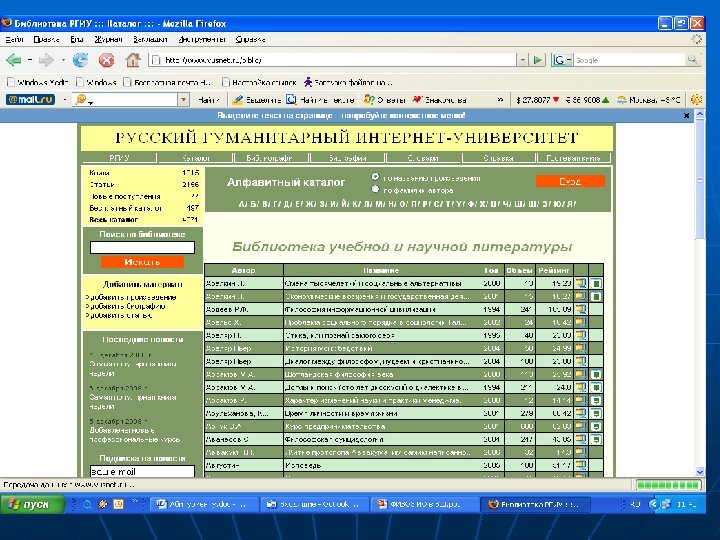Click the page icon in the address bar

click(x=156, y=60)
